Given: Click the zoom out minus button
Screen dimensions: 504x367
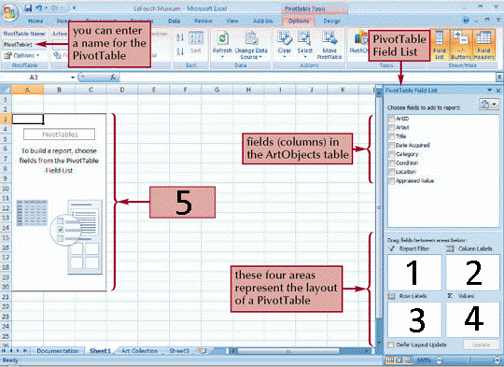Looking at the screenshot, I should [439, 360].
